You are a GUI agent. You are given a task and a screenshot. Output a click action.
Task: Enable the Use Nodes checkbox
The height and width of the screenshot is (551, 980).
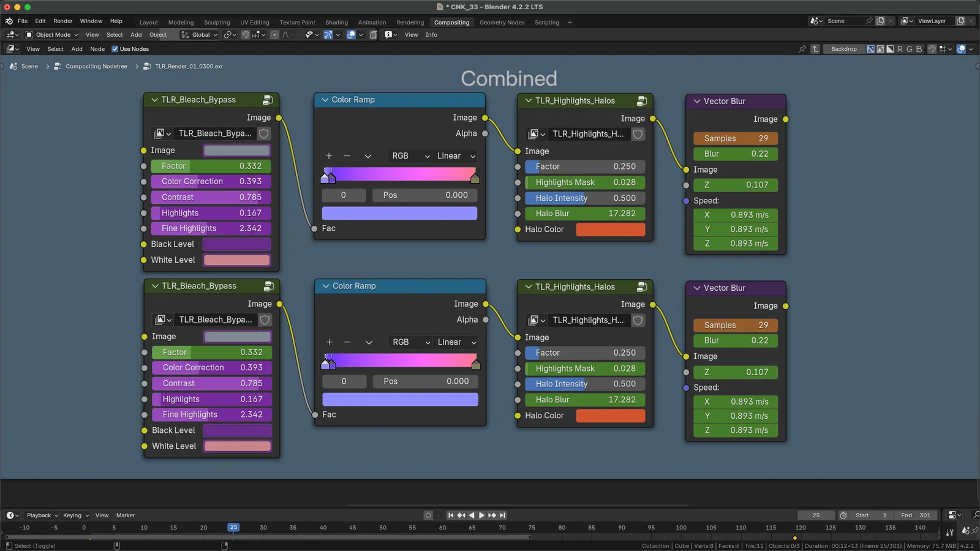[x=116, y=49]
